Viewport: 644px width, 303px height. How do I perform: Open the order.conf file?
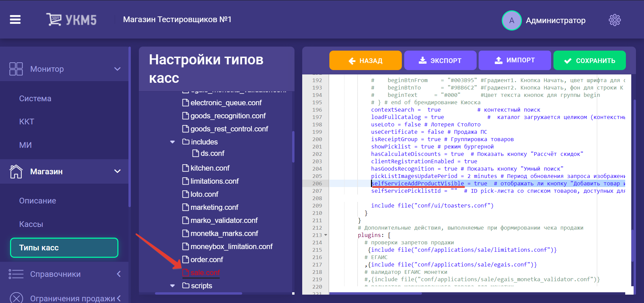coord(207,259)
